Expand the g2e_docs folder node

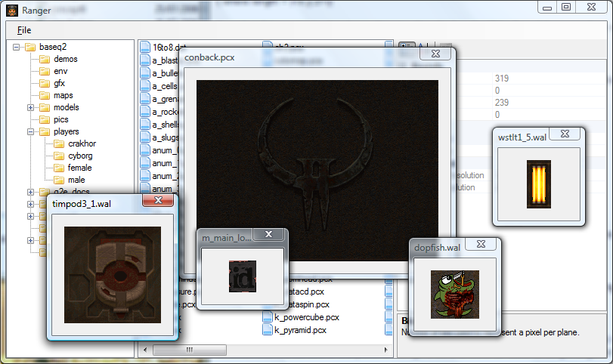pyautogui.click(x=31, y=192)
